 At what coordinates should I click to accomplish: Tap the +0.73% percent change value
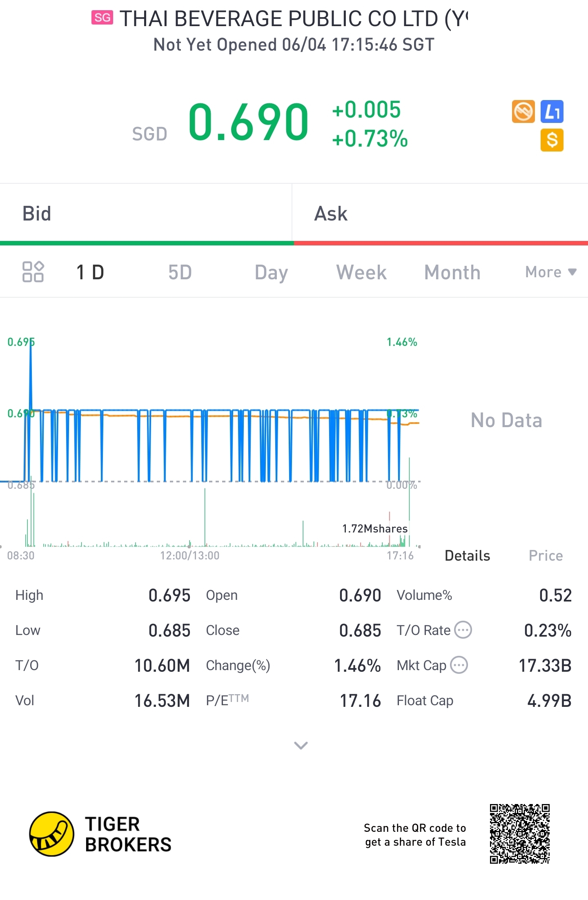(x=370, y=138)
